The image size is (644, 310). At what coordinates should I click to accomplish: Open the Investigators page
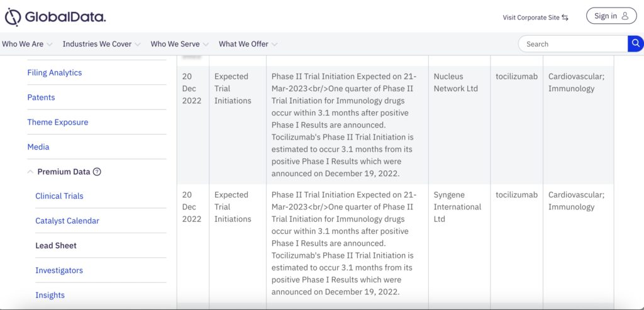pos(59,270)
